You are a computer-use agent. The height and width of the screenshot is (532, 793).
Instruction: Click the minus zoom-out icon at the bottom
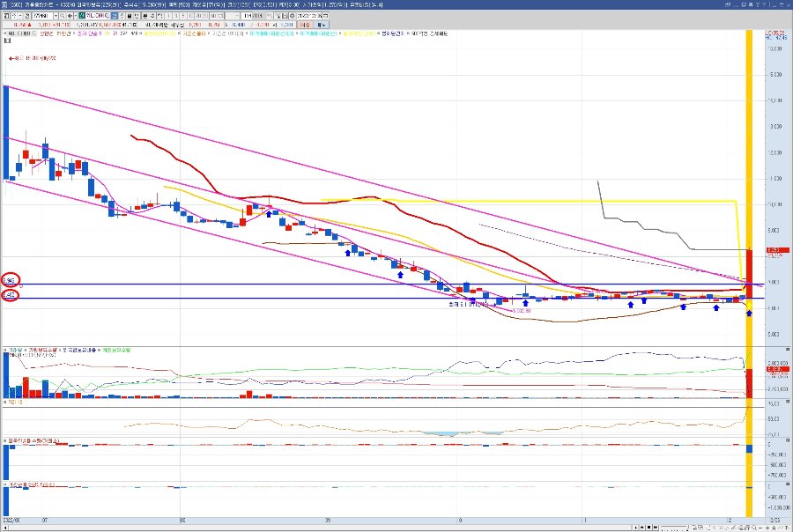760,528
